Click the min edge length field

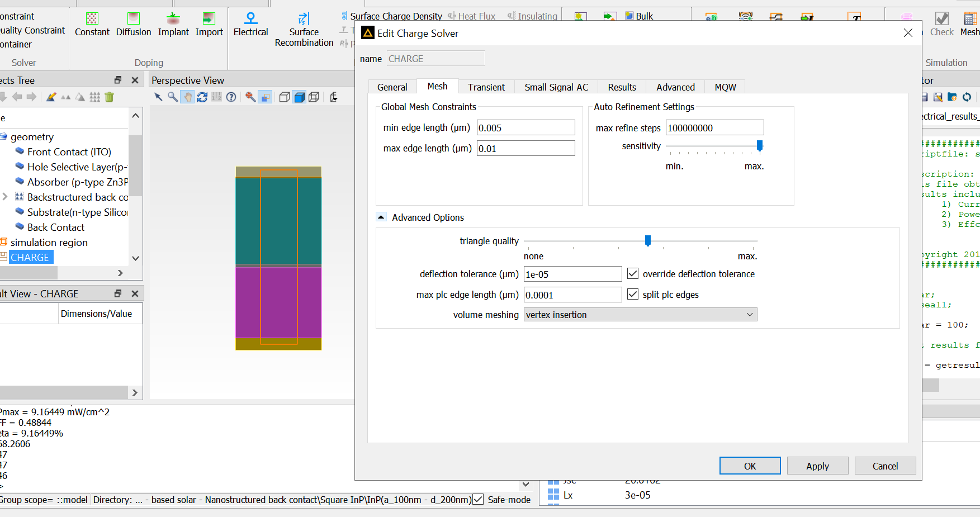coord(525,127)
